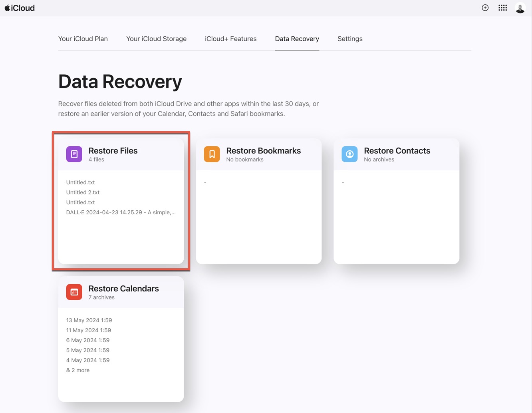Click the blue Restore Contacts icon

tap(349, 154)
